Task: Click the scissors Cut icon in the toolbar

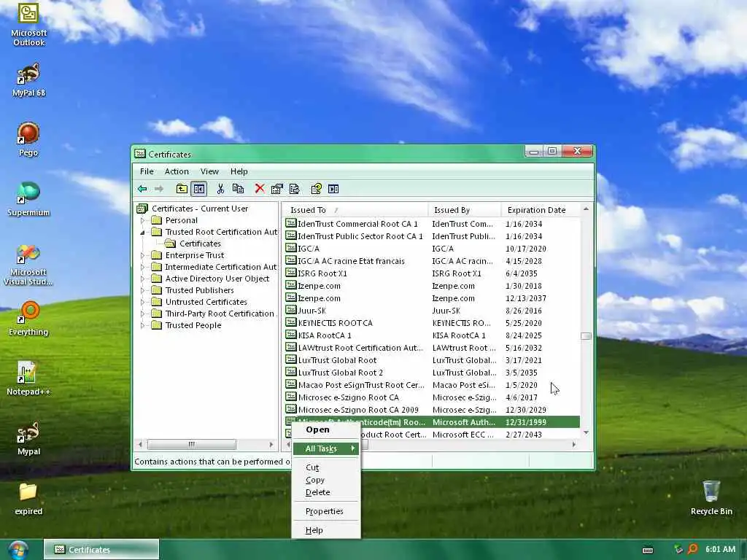Action: tap(220, 189)
